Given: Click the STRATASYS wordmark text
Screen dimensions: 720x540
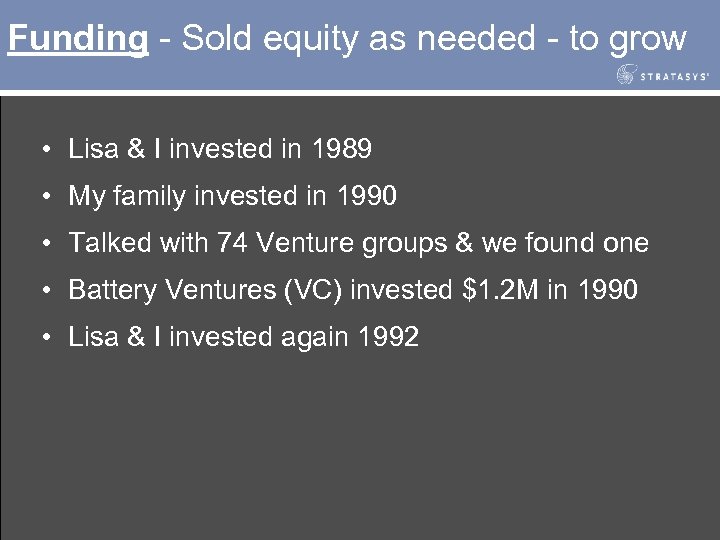Looking at the screenshot, I should pos(673,75).
